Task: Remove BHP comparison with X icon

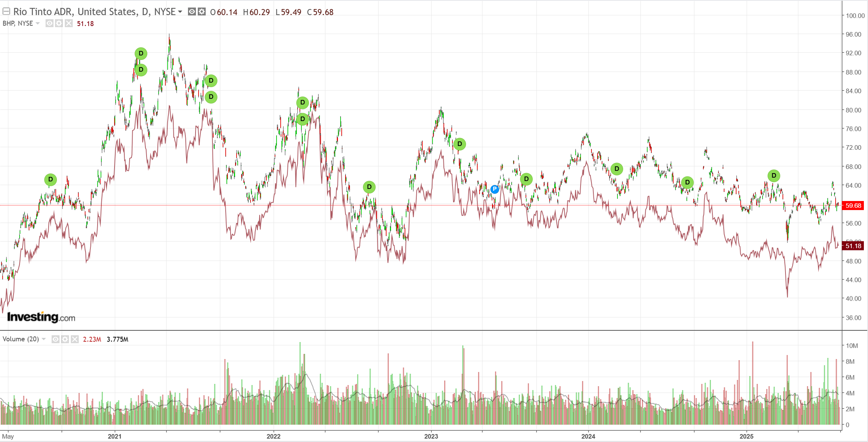Action: pos(69,23)
